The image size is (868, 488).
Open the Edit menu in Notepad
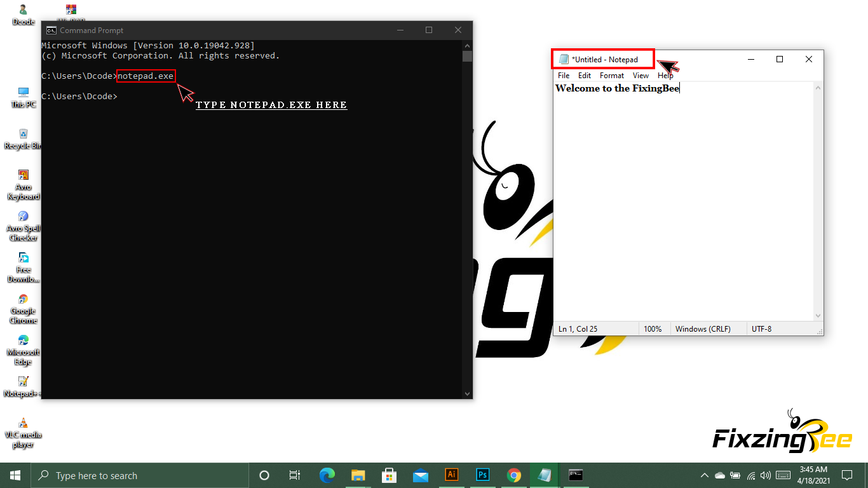585,76
